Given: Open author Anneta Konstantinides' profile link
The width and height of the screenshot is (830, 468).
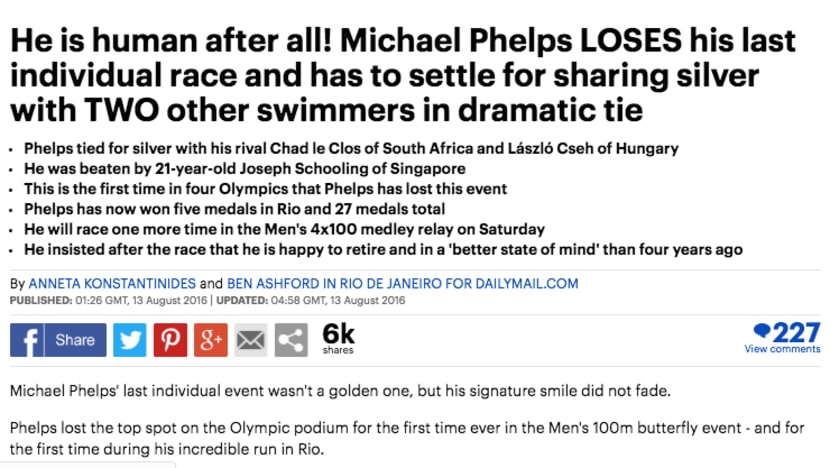Looking at the screenshot, I should point(112,284).
